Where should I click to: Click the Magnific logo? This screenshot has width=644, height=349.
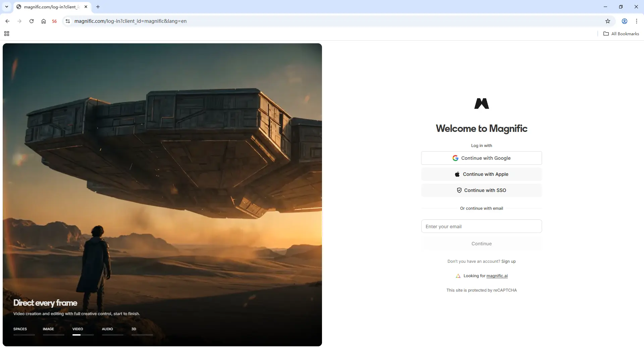click(x=482, y=104)
